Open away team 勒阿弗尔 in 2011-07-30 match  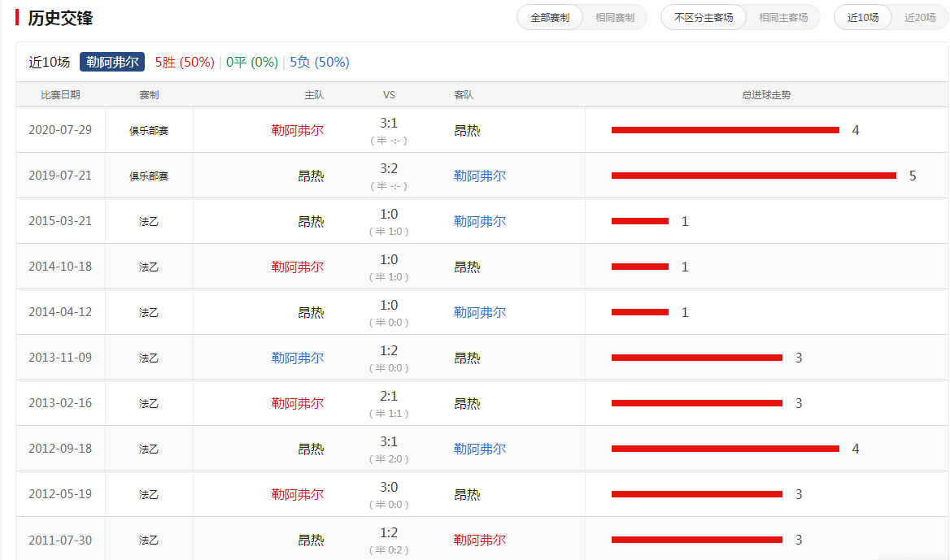click(x=480, y=540)
